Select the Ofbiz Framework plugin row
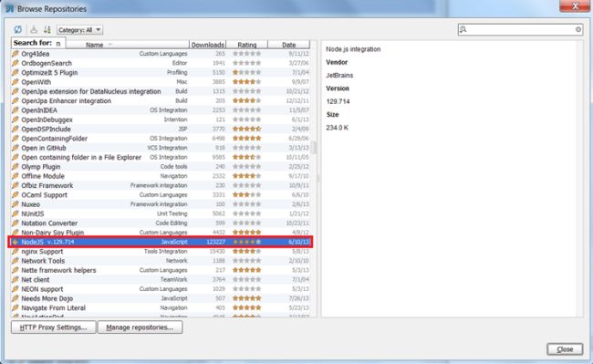This screenshot has height=364, width=593. [x=161, y=185]
